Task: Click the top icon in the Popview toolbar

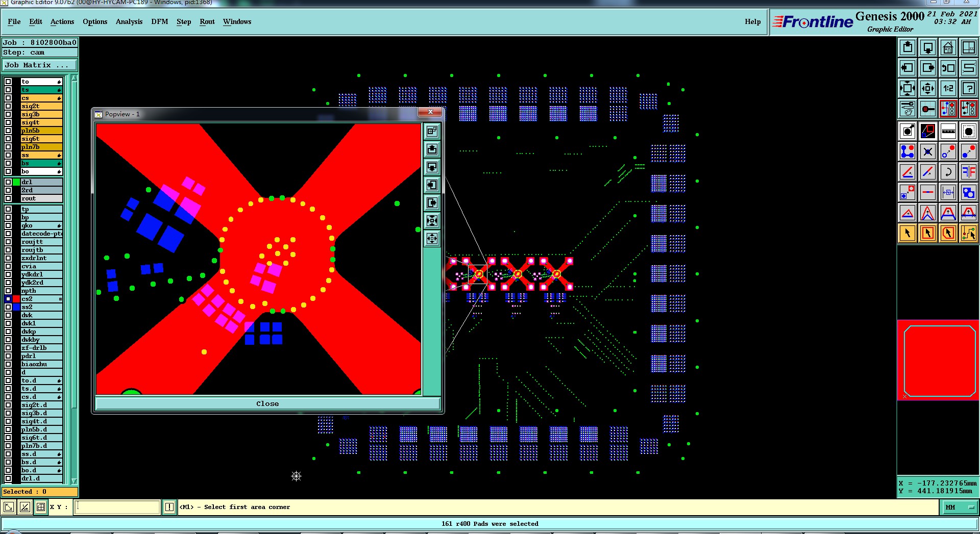Action: [x=432, y=131]
